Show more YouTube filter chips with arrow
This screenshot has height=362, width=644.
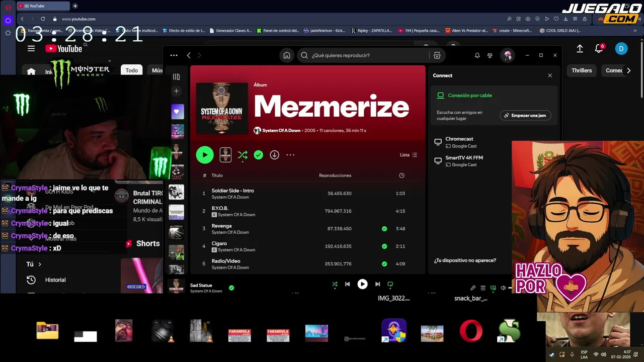coord(628,70)
